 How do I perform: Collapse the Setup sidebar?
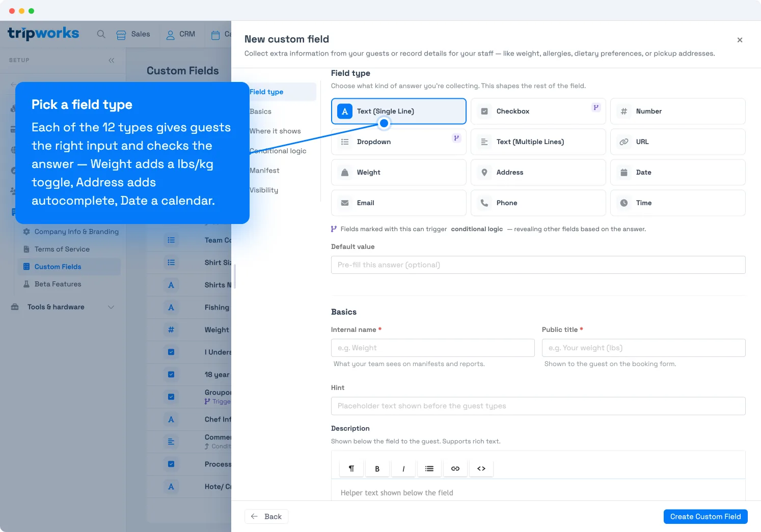click(111, 60)
